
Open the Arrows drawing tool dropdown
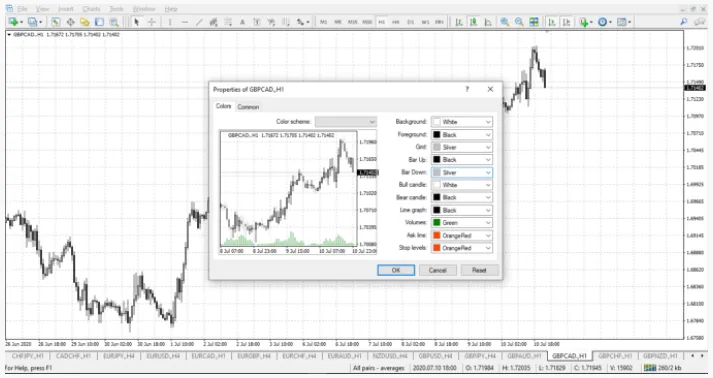303,22
